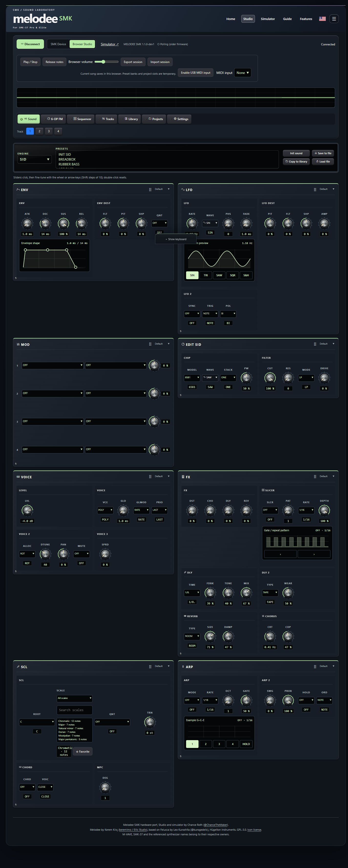Open the All scales dropdown
348x868 pixels.
[x=74, y=698]
